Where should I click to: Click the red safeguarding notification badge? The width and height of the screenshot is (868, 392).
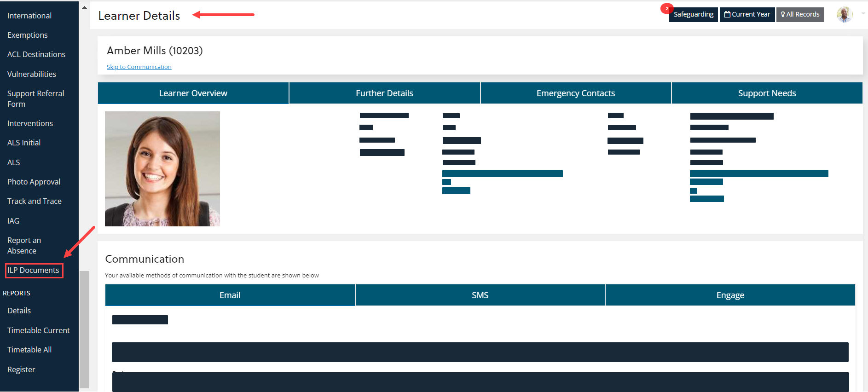pyautogui.click(x=666, y=9)
